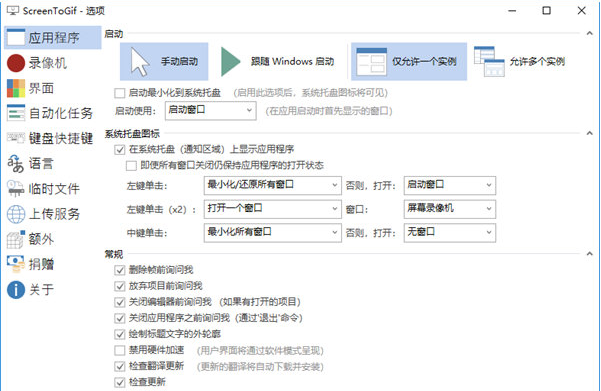Switch to 应用程序 tab label
Viewport: 601px width, 391px height.
point(54,38)
